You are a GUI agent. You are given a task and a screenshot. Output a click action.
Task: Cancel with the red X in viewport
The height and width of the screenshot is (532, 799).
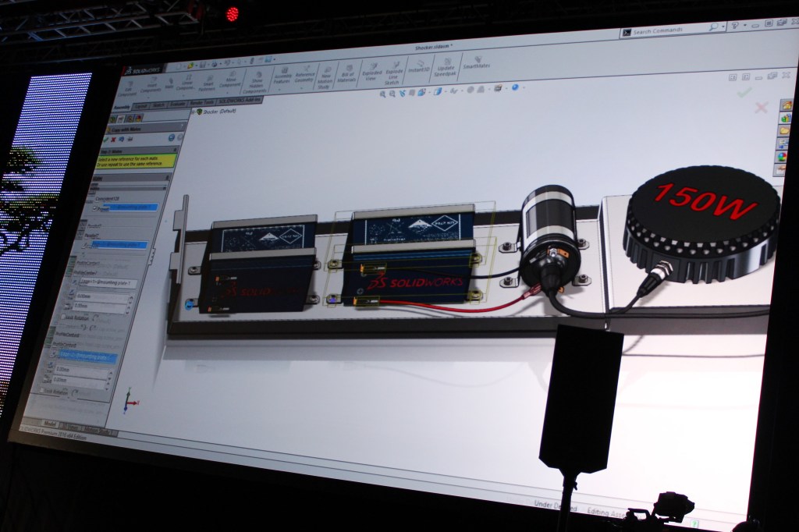point(761,108)
